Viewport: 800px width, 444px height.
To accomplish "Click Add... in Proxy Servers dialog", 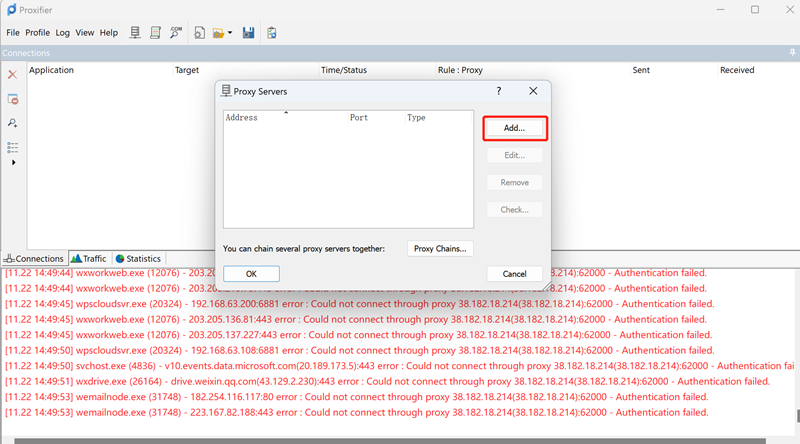I will click(514, 128).
